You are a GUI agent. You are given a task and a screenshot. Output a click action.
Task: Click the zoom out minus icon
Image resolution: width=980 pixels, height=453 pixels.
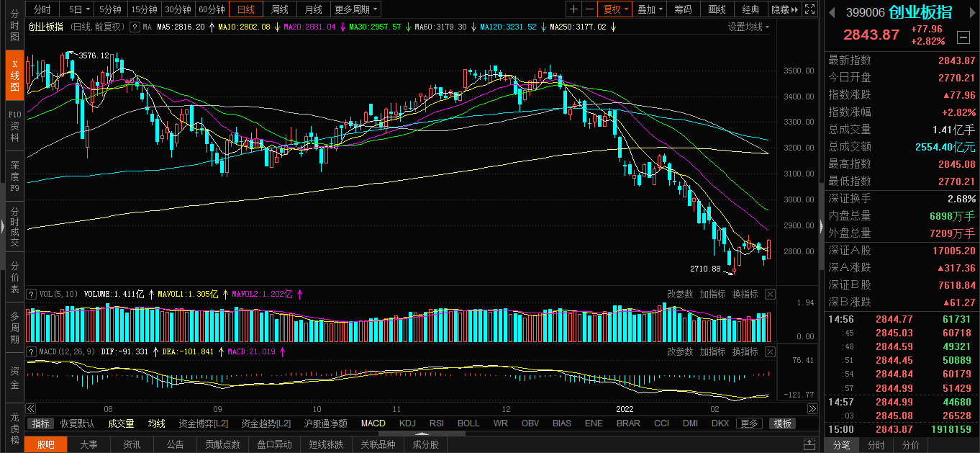tap(589, 9)
